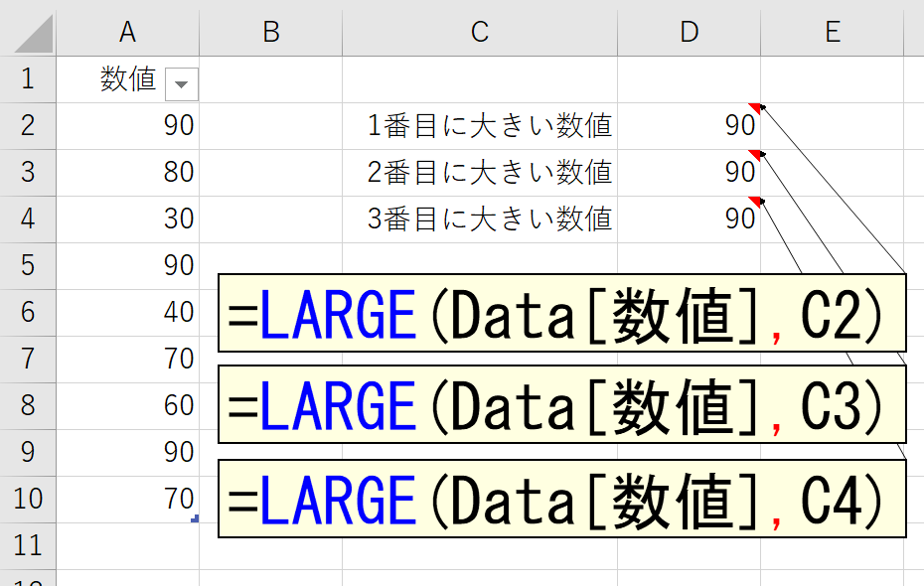Select column D header
The height and width of the screenshot is (586, 924).
click(689, 32)
